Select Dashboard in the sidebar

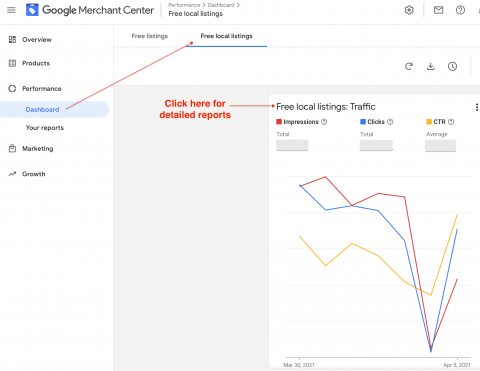click(42, 109)
